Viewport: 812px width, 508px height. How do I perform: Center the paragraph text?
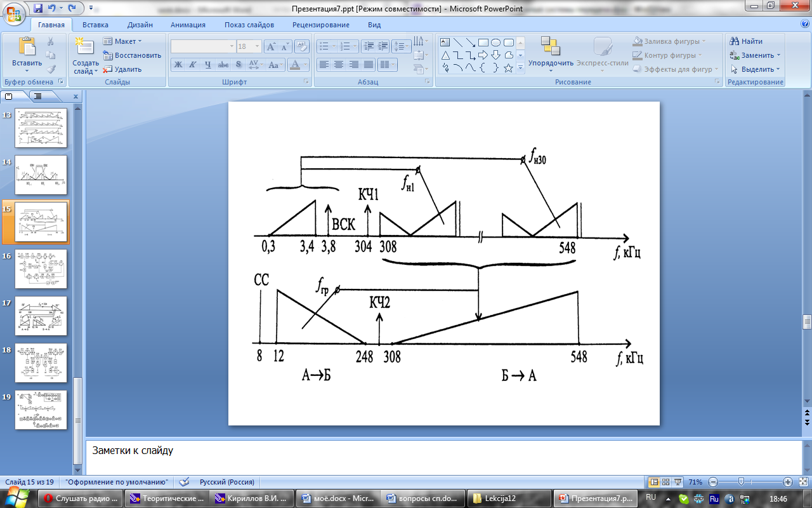(339, 65)
